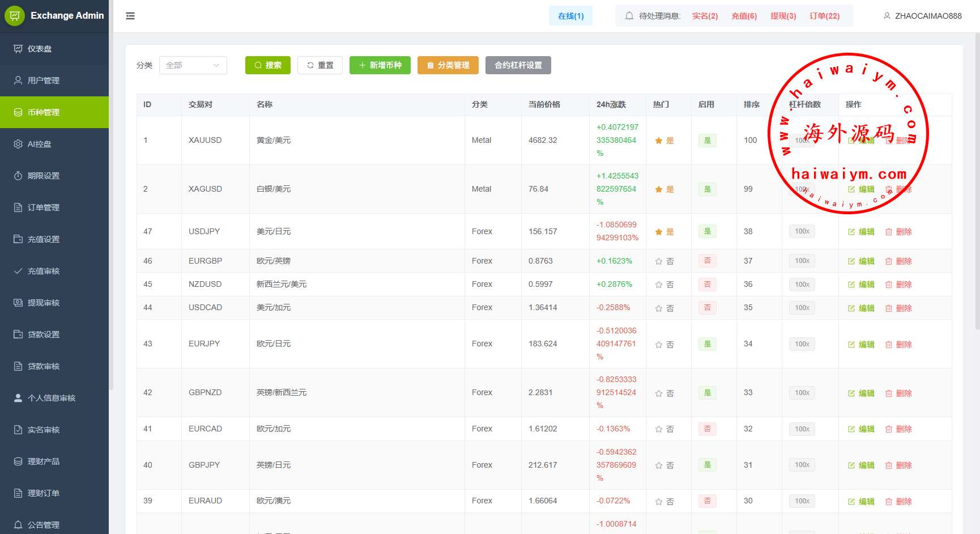Click the 100x leverage tag for EURAUD
Screen dimensions: 980x534
tap(802, 501)
